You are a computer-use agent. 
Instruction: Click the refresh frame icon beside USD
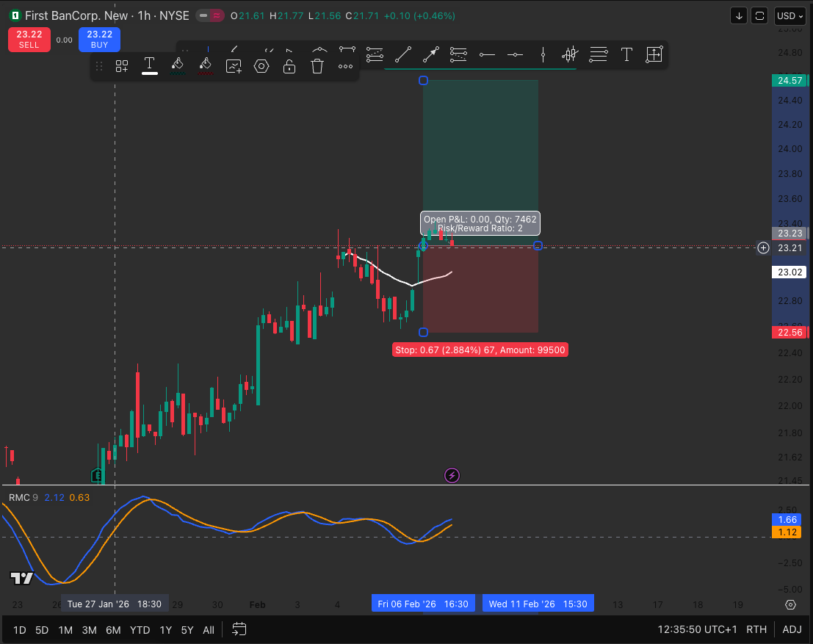tap(759, 16)
